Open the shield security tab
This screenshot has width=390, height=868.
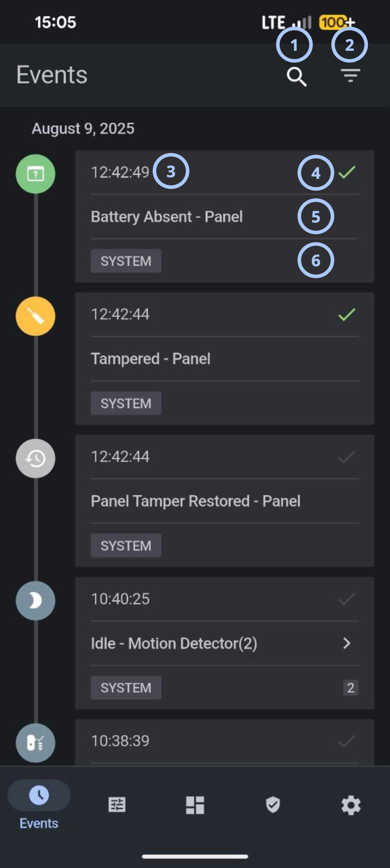coord(273,805)
